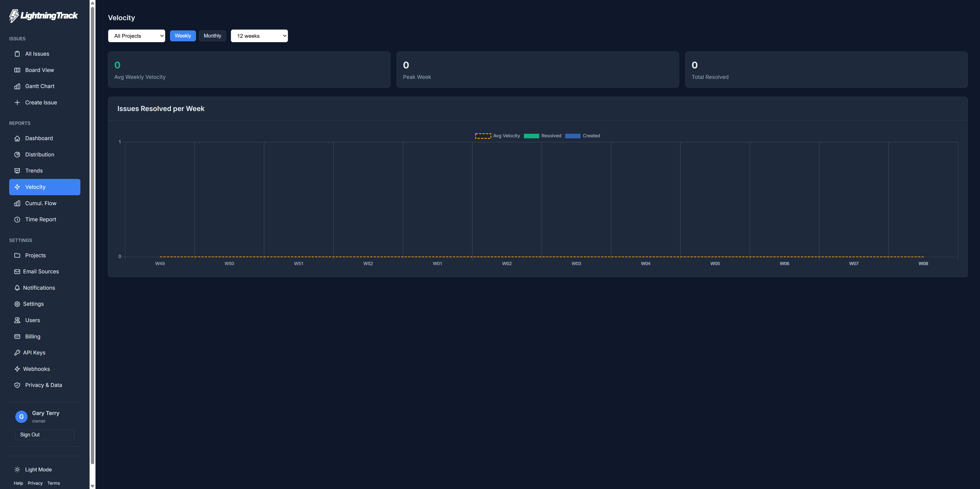This screenshot has width=980, height=489.
Task: Click the All Issues clipboard icon
Action: point(17,54)
